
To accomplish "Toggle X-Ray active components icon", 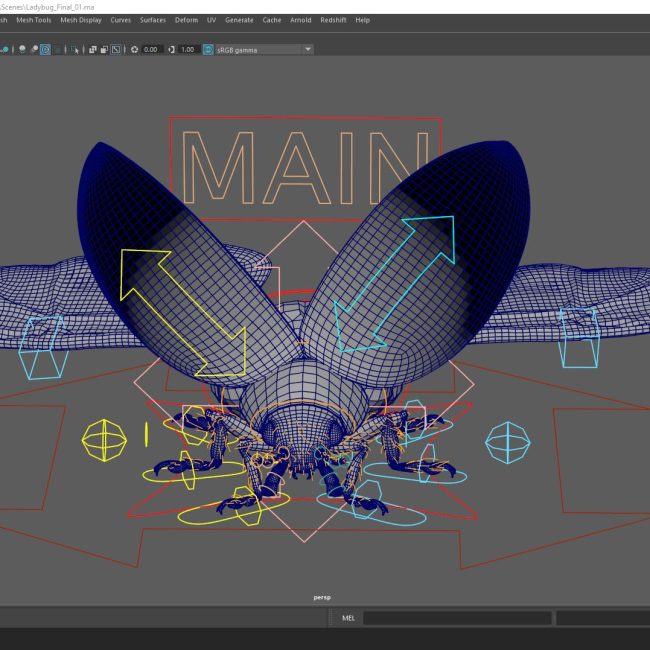I will pos(104,50).
